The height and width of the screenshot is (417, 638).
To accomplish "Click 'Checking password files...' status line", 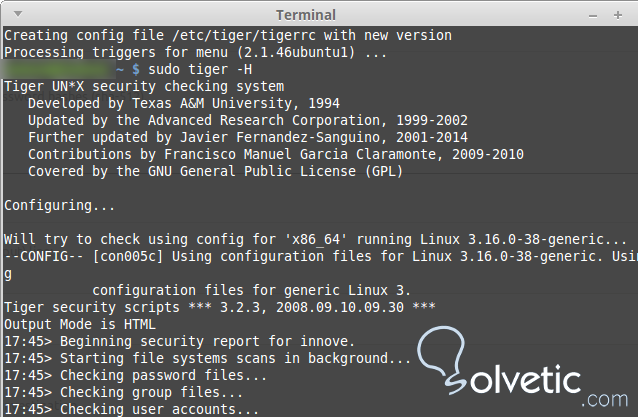I will 136,376.
